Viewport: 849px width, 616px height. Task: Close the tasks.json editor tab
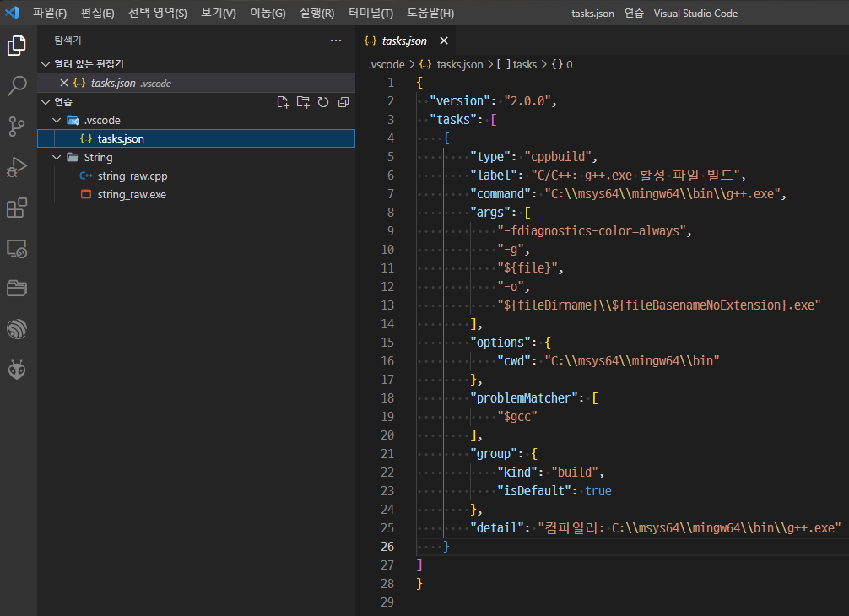[x=444, y=41]
